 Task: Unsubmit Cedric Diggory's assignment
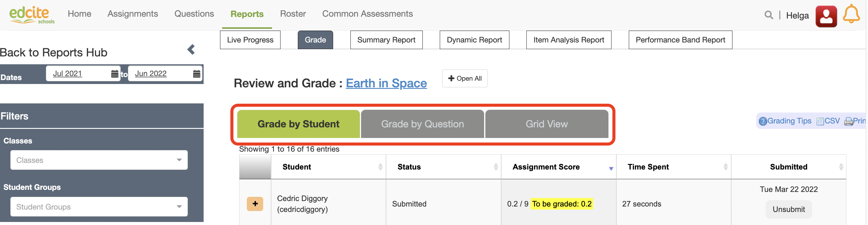pos(788,210)
